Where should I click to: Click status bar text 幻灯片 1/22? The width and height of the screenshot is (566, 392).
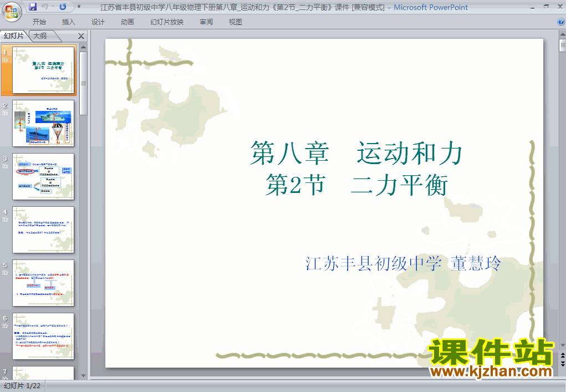pyautogui.click(x=22, y=386)
